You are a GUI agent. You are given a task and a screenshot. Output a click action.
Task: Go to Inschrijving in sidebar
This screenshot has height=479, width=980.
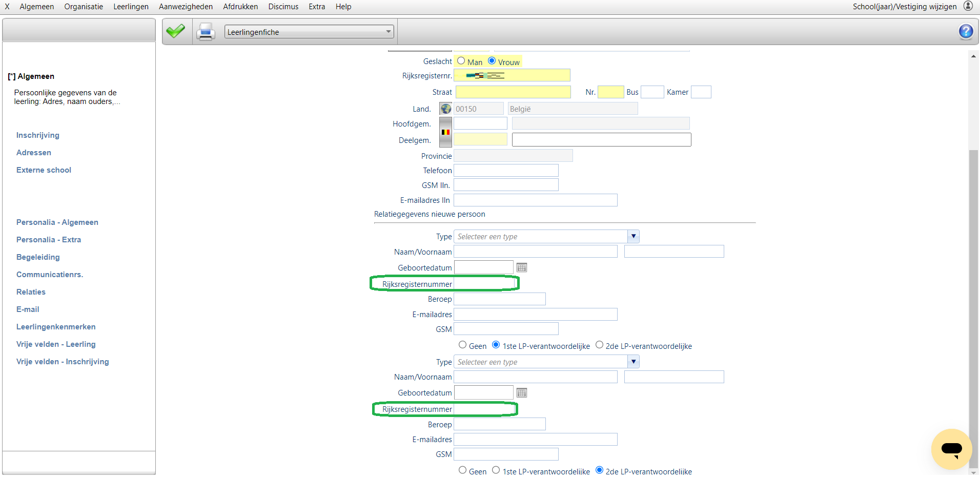[38, 135]
